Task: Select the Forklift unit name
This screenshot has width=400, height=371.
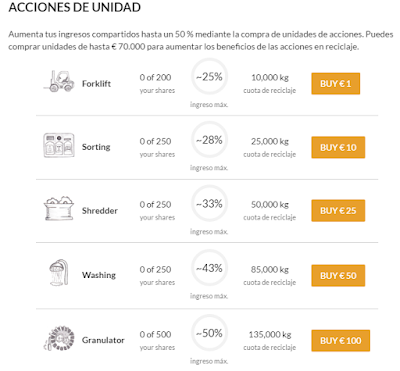Action: [96, 84]
